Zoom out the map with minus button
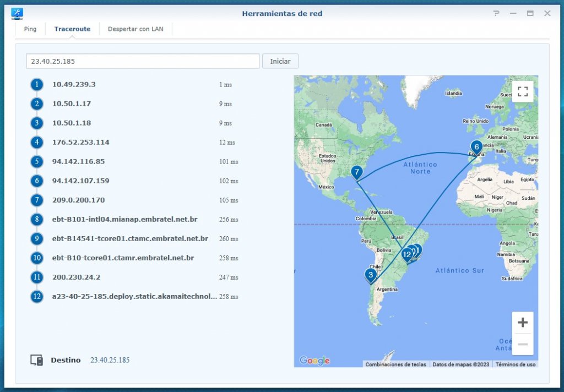Screen dimensions: 564x392 [x=523, y=344]
